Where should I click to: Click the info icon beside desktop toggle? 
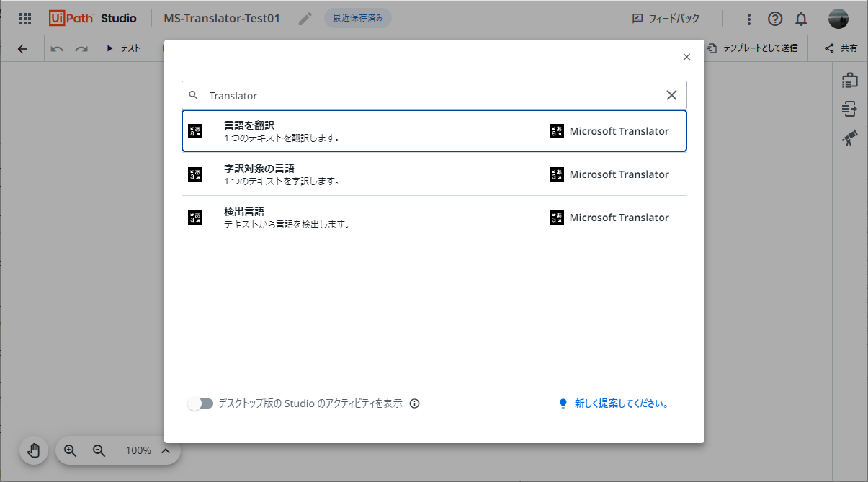coord(414,403)
